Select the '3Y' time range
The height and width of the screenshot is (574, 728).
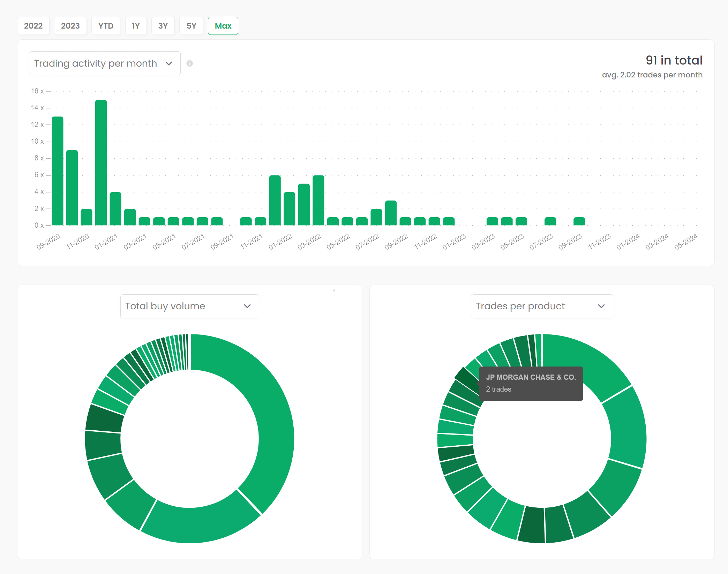pos(163,25)
